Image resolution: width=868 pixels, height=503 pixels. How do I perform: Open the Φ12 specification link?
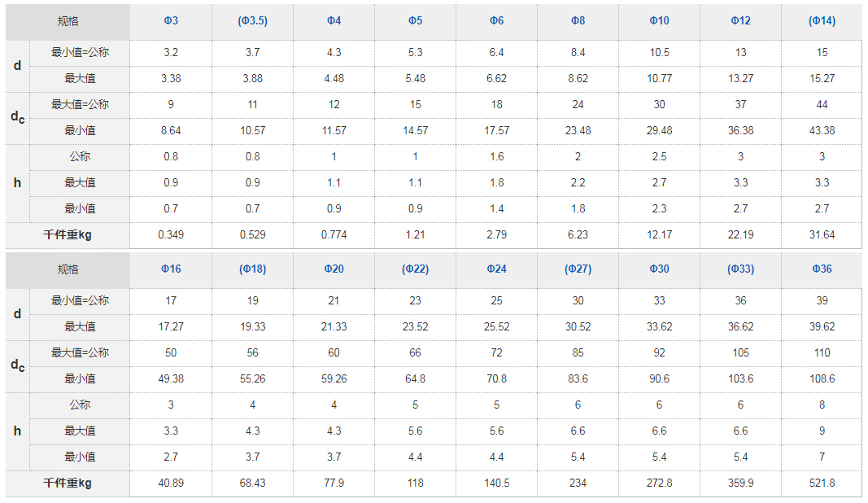tap(740, 20)
